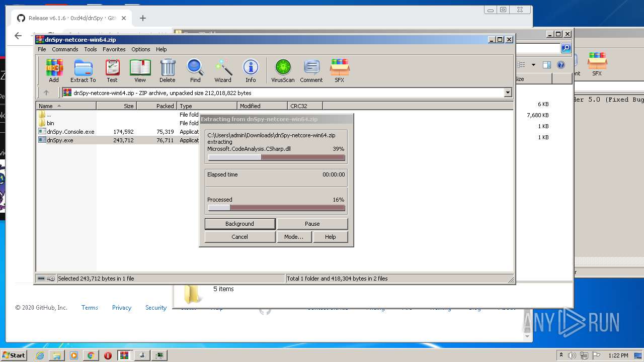Sort by the CRC32 column header
The image size is (644, 362).
click(x=305, y=106)
